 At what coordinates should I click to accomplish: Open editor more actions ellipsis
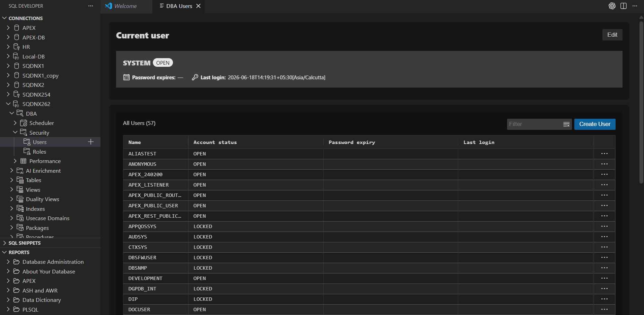(x=635, y=6)
